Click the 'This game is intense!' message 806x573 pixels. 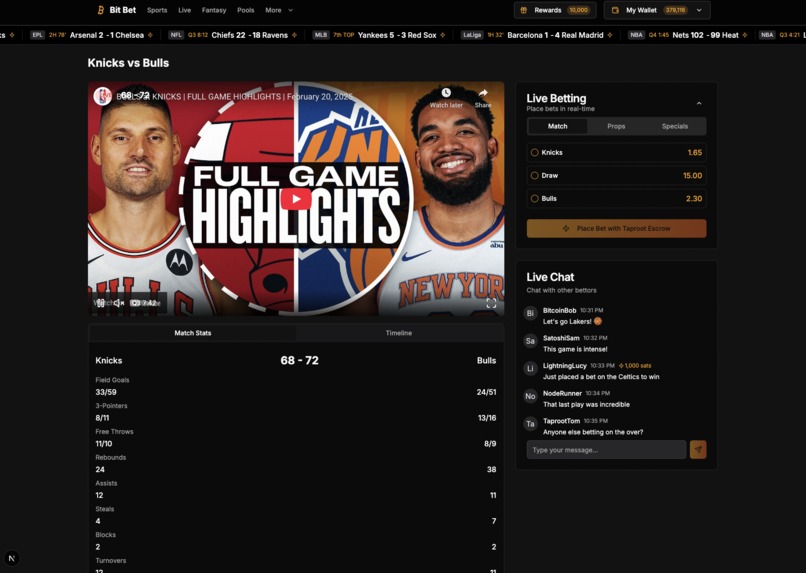click(x=575, y=349)
